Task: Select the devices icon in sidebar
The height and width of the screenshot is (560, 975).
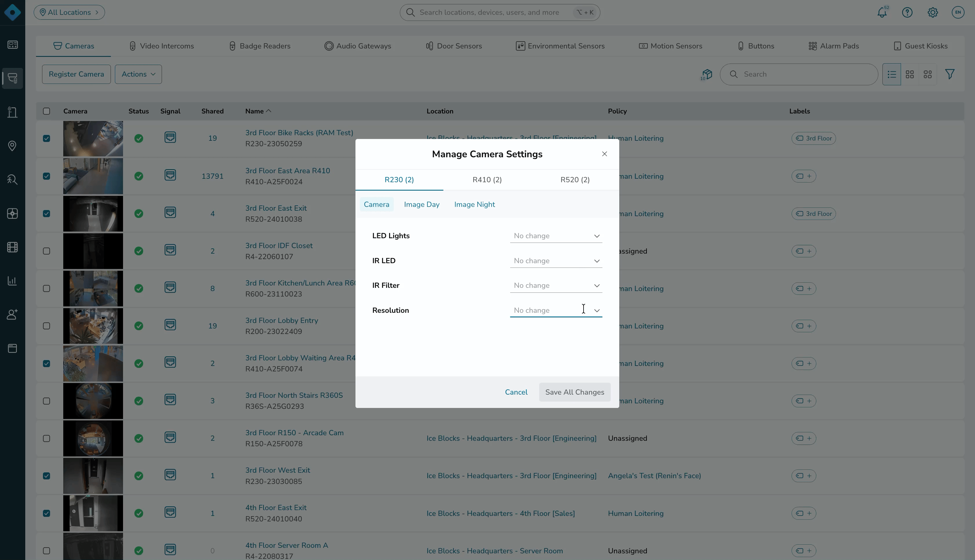Action: click(12, 78)
